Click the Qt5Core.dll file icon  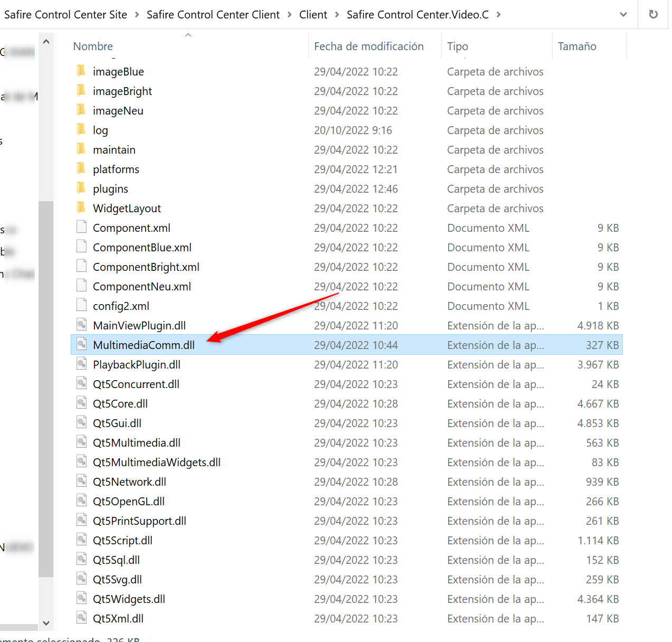coord(81,403)
